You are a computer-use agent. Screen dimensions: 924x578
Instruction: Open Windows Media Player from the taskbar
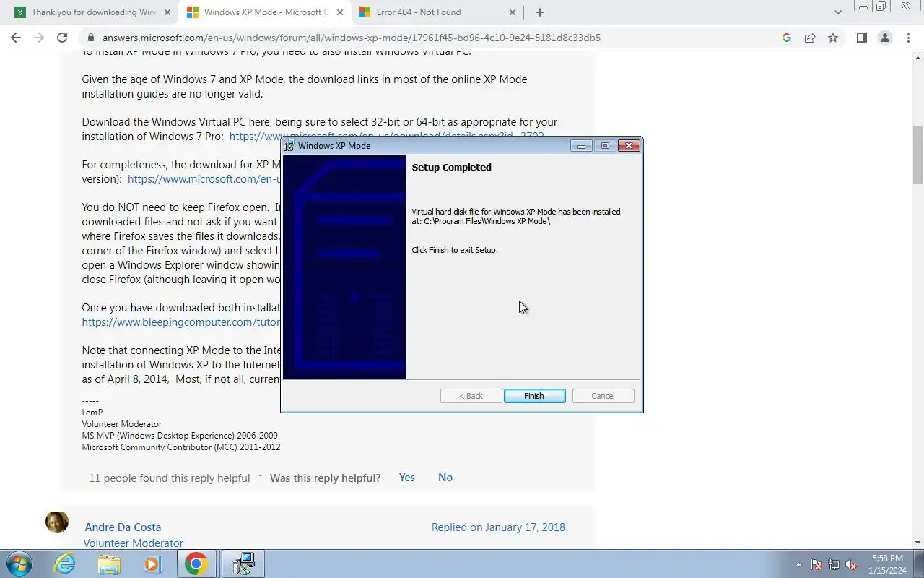(x=152, y=564)
